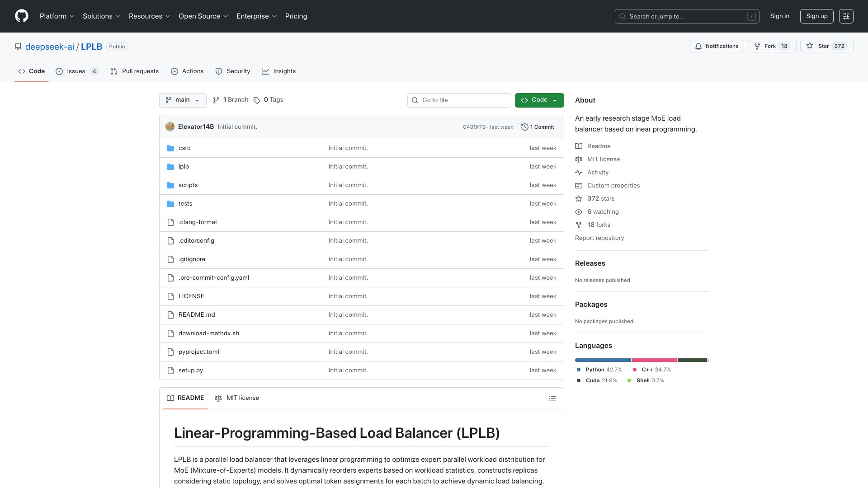Open pyproject.toml file
Viewport: 868px width, 488px height.
199,352
